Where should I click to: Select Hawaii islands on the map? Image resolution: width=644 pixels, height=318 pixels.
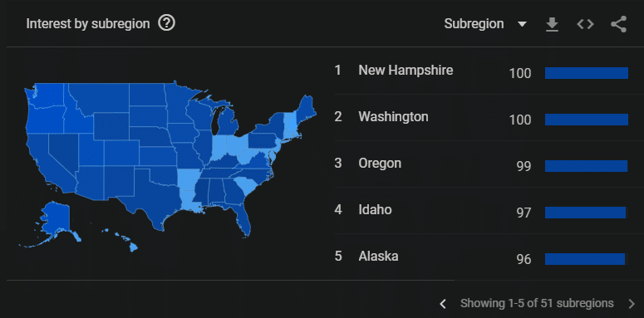tap(122, 240)
